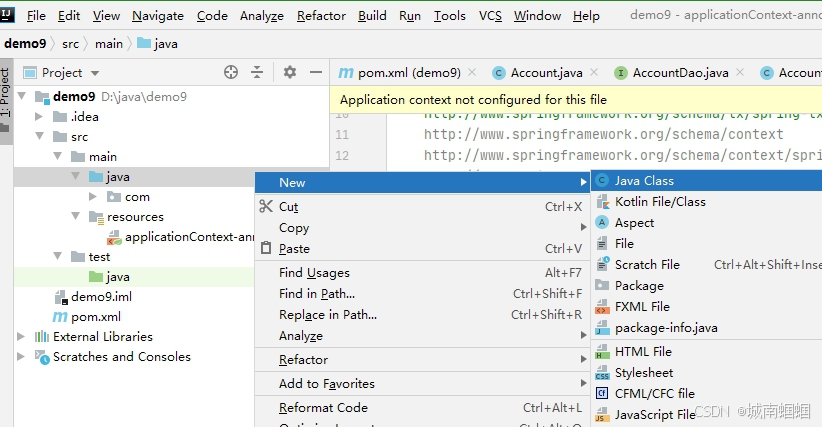The image size is (822, 427).
Task: Click the External Libraries icon
Action: (42, 336)
